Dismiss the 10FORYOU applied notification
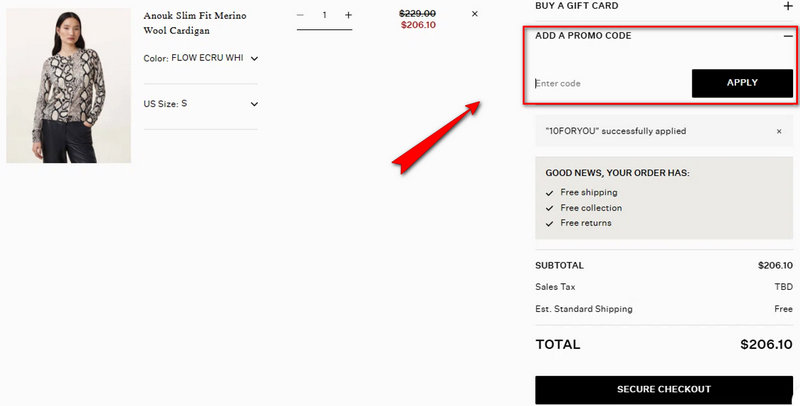800x406 pixels. [779, 131]
